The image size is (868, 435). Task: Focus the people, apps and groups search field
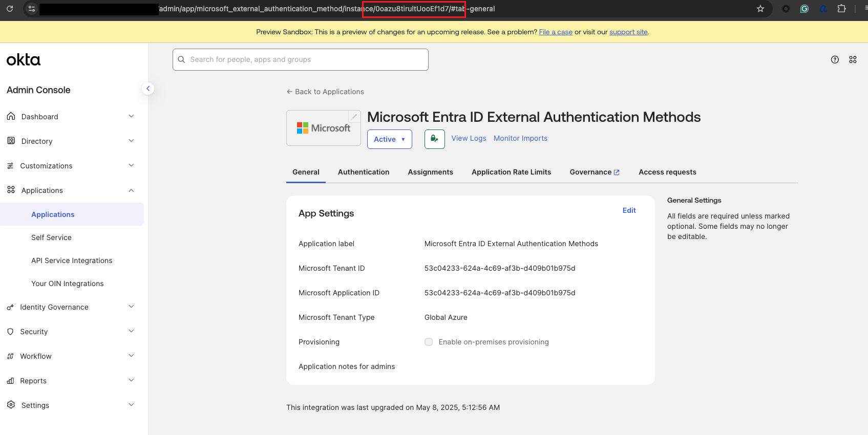click(x=301, y=59)
